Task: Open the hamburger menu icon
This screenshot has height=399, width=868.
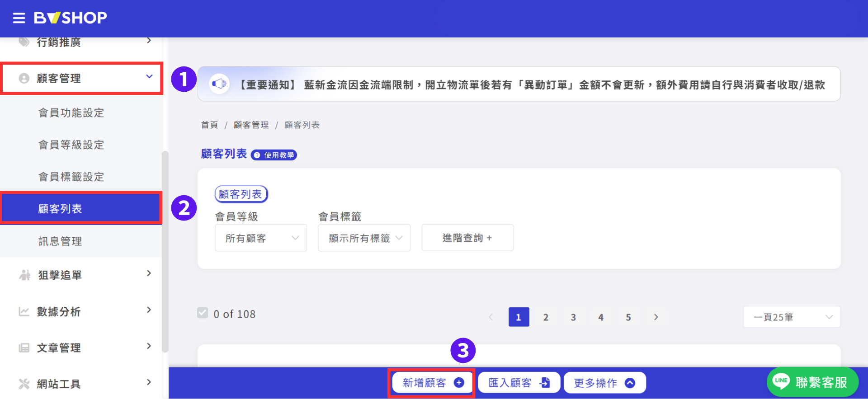Action: 19,18
